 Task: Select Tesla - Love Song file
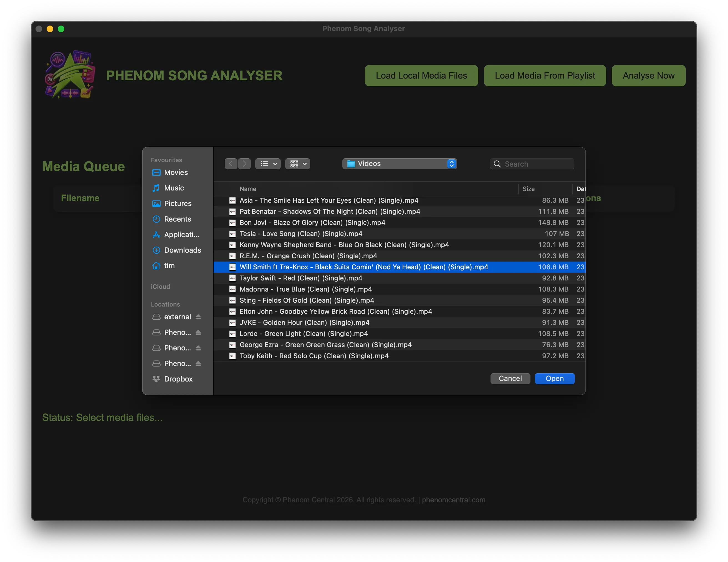pyautogui.click(x=399, y=234)
